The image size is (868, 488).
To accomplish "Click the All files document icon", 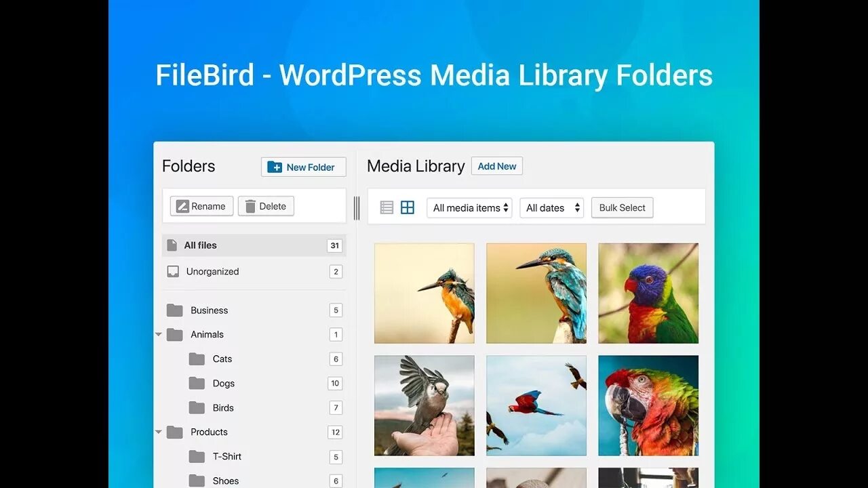I will pos(172,245).
